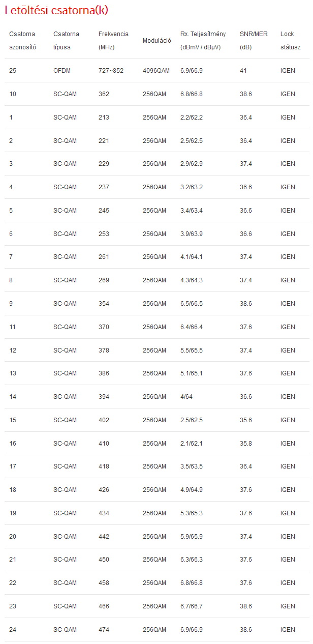Click frequency value 727~852
Screen dimensions: 313x644
(x=111, y=71)
